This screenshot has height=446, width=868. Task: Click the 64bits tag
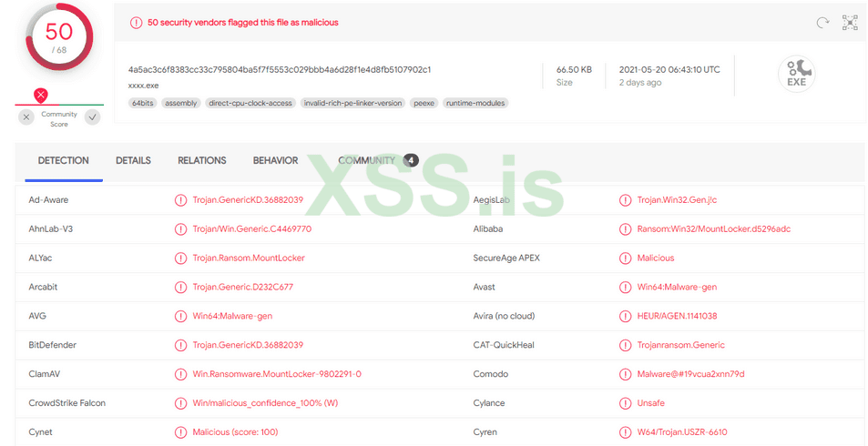[x=143, y=103]
